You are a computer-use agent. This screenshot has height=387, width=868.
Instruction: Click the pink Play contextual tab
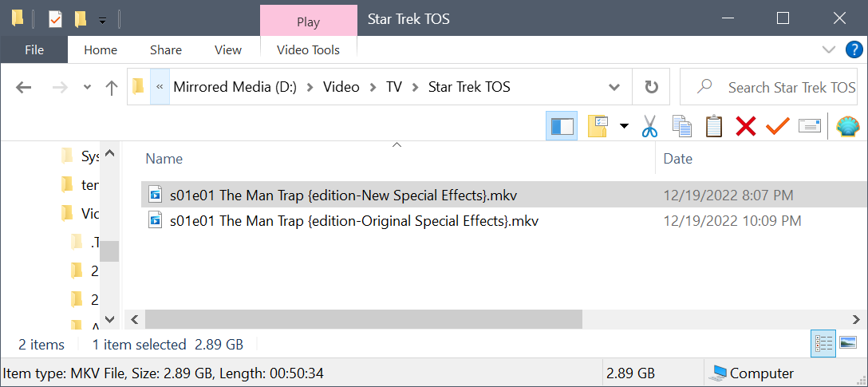click(x=308, y=22)
